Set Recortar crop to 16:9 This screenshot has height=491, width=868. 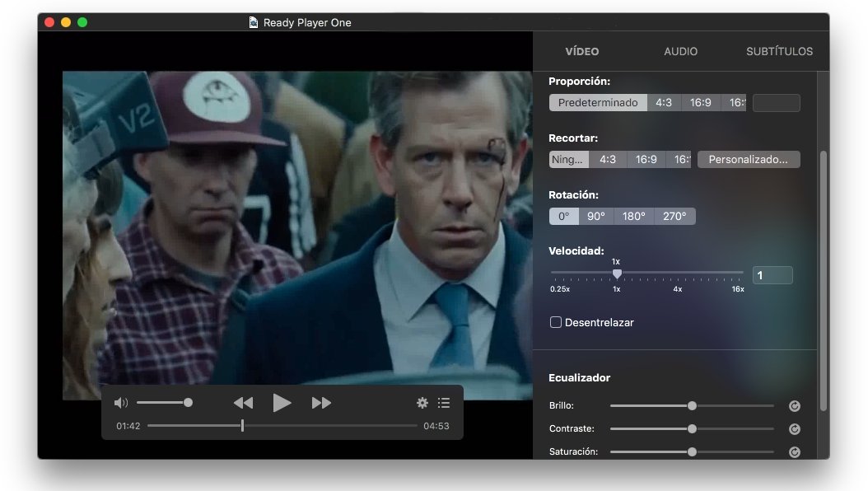pos(646,160)
